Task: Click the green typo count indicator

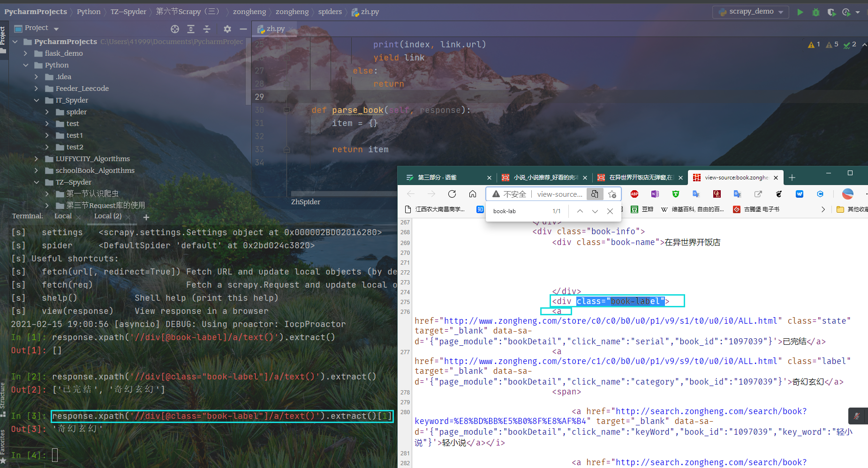Action: (850, 45)
